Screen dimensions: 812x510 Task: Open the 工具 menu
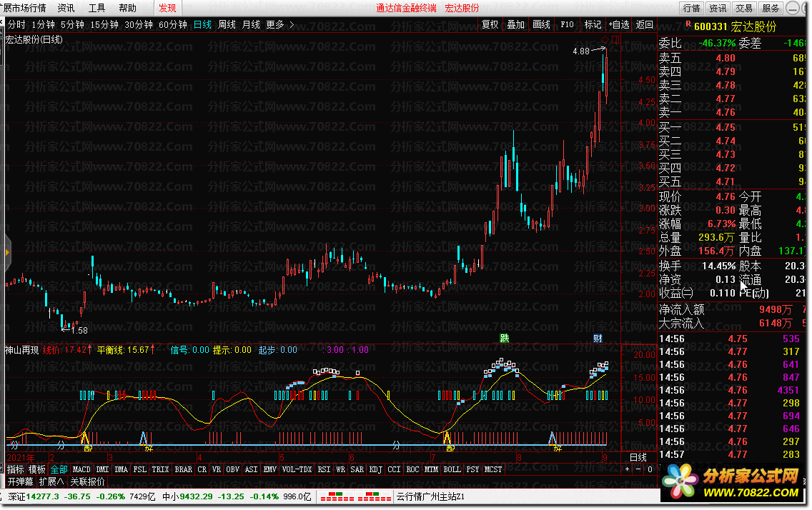tap(96, 8)
